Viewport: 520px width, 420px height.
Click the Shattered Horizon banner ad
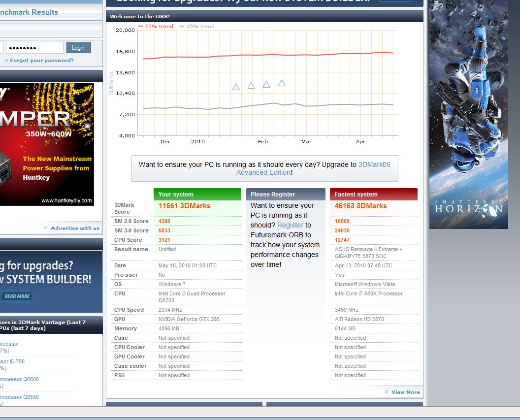pyautogui.click(x=469, y=114)
